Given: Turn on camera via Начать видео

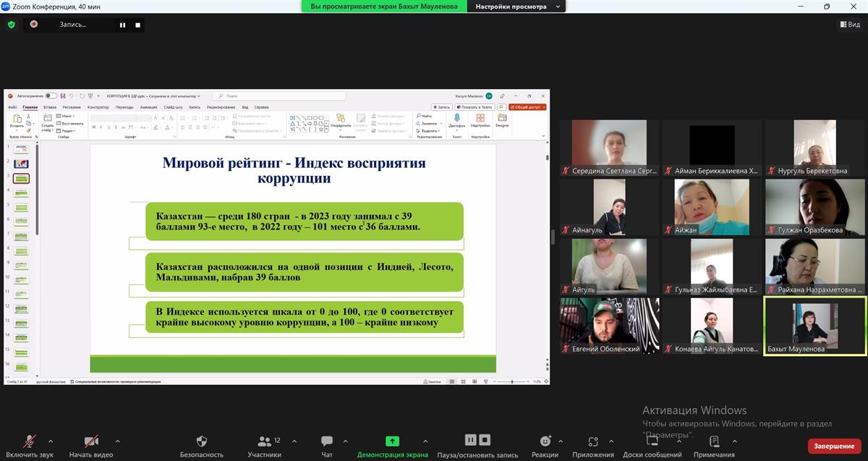Looking at the screenshot, I should 91,441.
